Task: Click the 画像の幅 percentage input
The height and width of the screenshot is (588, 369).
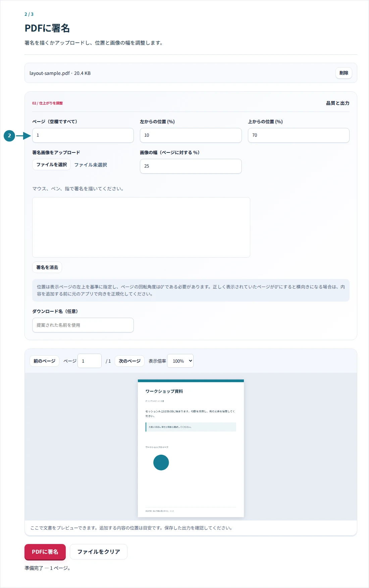Action: [x=191, y=166]
